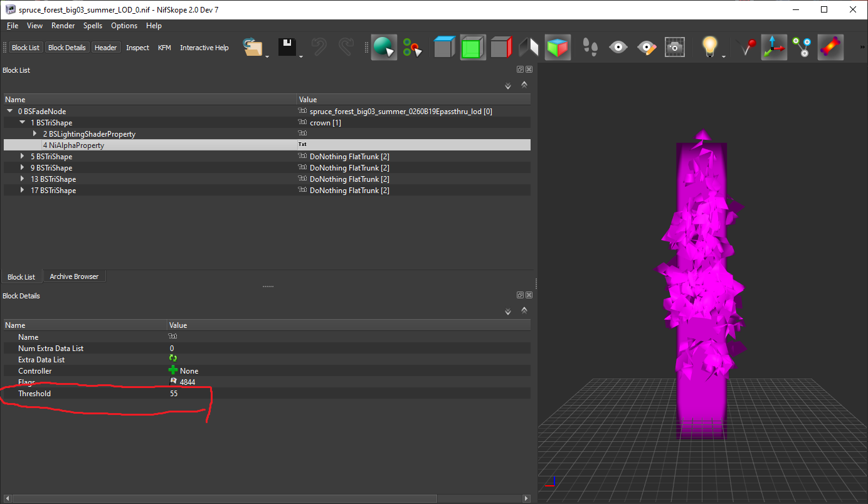
Task: Switch to top view blue cube
Action: tap(444, 48)
